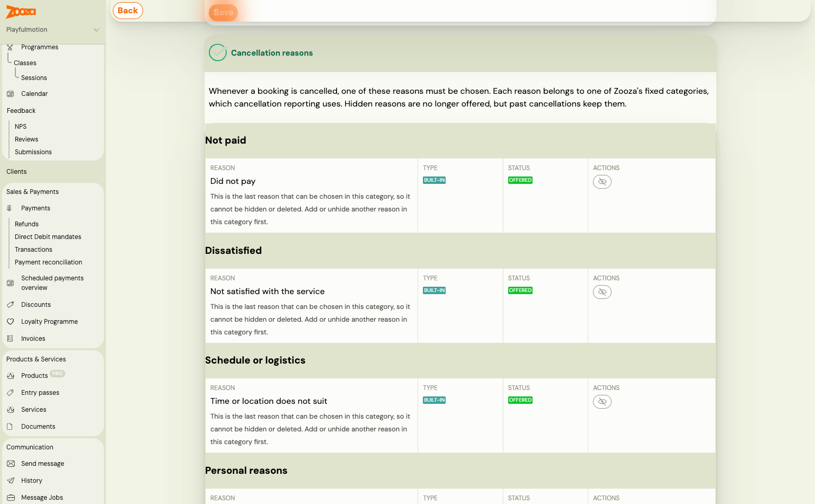The height and width of the screenshot is (504, 815).
Task: Open Direct Debit mandates
Action: 48,237
